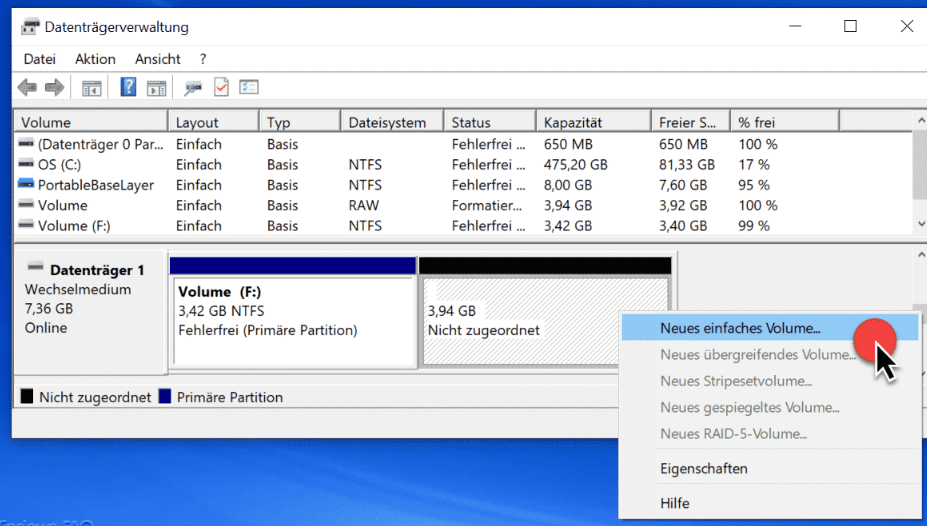Click disabled Neues Stripesetvolume... entry
Viewport: 927px width, 526px height.
tap(770, 381)
